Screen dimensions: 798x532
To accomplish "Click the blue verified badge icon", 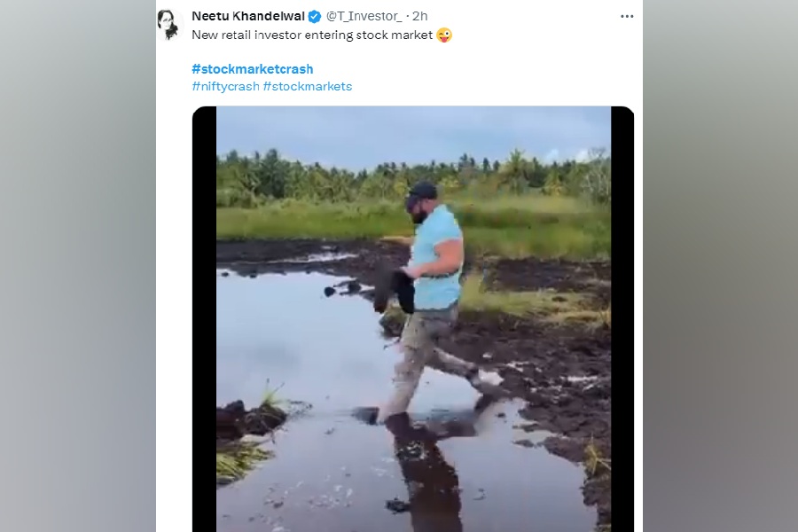I will point(315,16).
